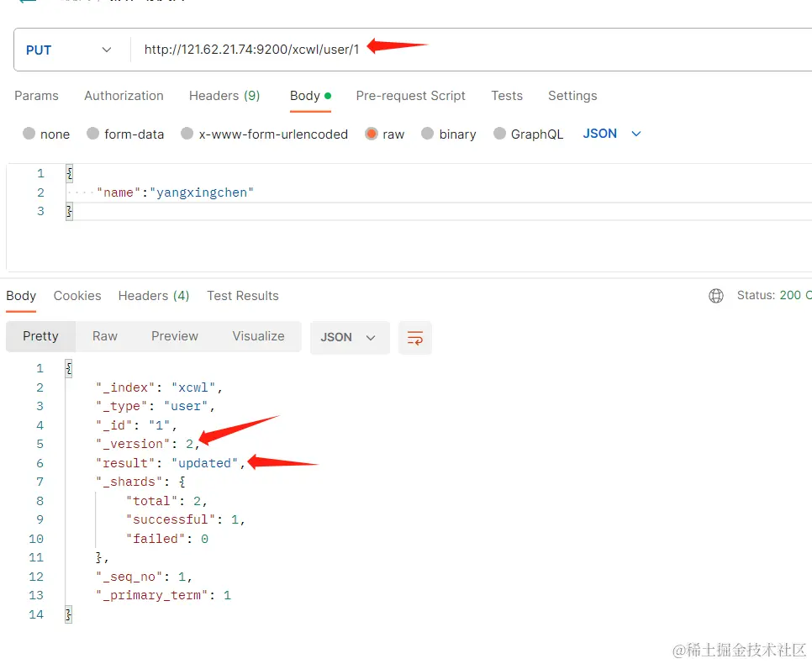Click the "_primary_term": 1 response line

pos(163,596)
